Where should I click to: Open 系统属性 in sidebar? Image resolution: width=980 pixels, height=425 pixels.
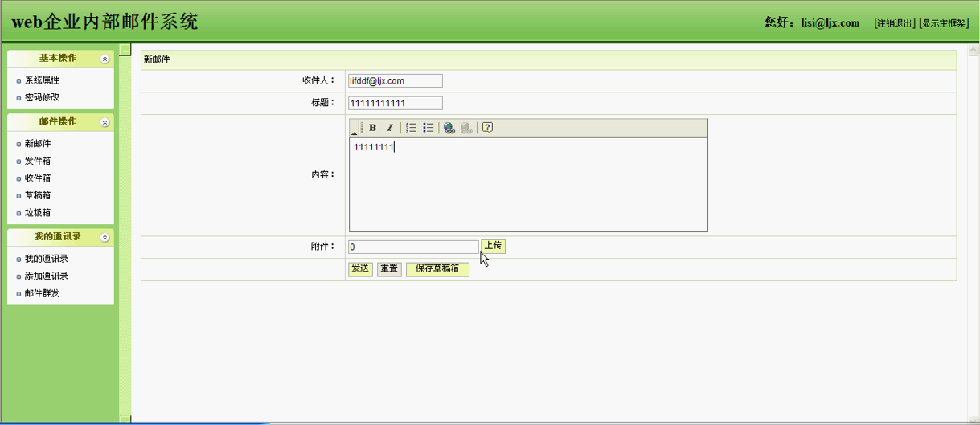[x=42, y=80]
